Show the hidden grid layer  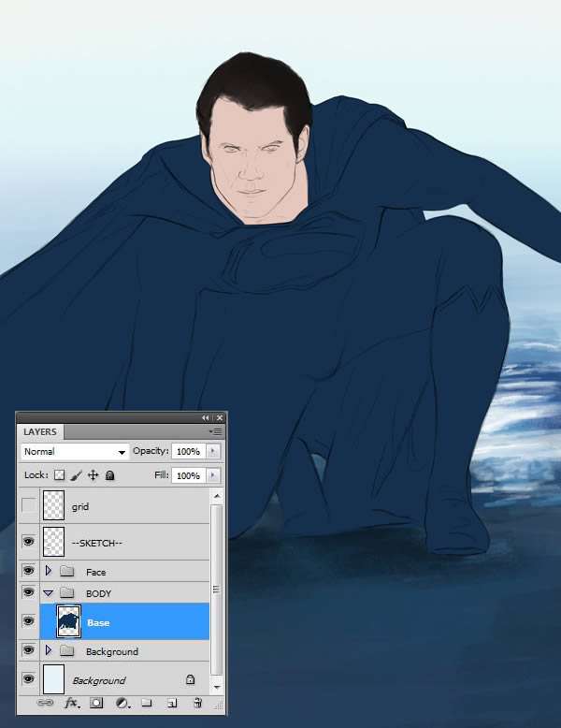pos(29,506)
